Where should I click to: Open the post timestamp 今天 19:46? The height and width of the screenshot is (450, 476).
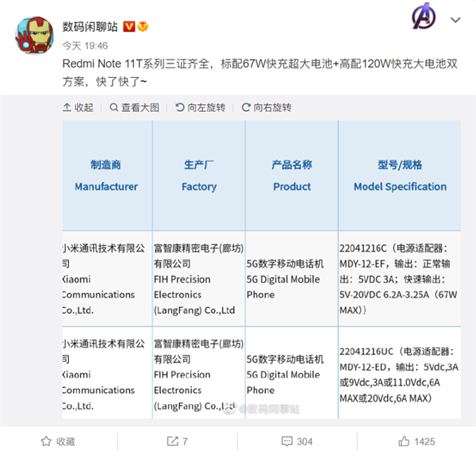click(x=85, y=46)
